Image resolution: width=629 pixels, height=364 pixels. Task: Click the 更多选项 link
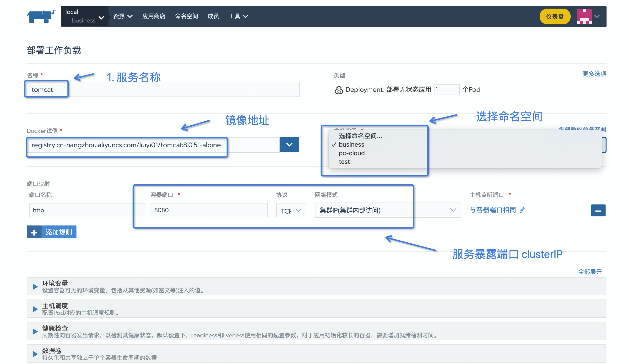(x=594, y=74)
